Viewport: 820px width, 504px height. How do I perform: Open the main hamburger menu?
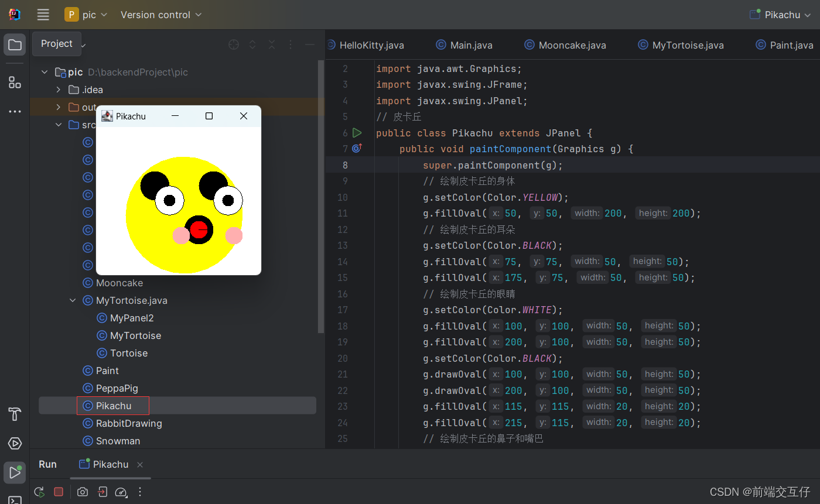(x=43, y=15)
